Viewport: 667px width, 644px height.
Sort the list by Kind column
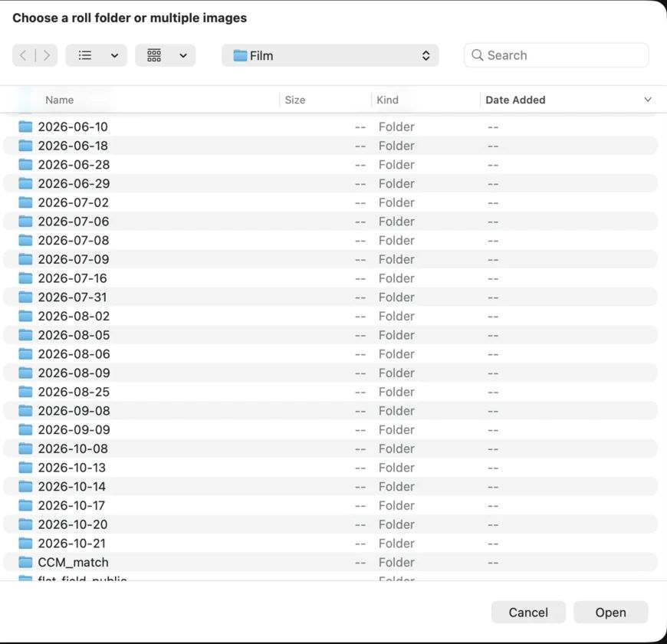(387, 100)
